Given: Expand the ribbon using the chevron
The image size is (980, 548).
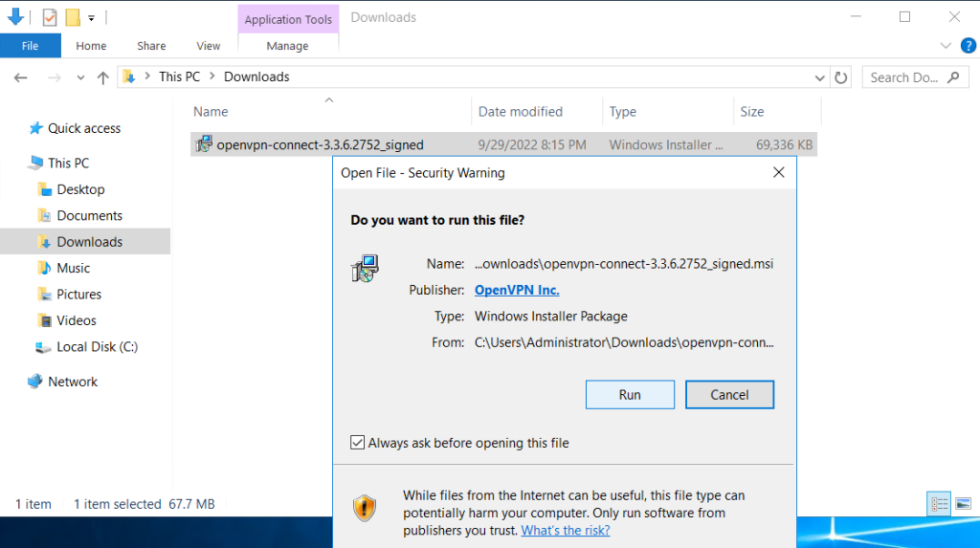Looking at the screenshot, I should pos(946,46).
